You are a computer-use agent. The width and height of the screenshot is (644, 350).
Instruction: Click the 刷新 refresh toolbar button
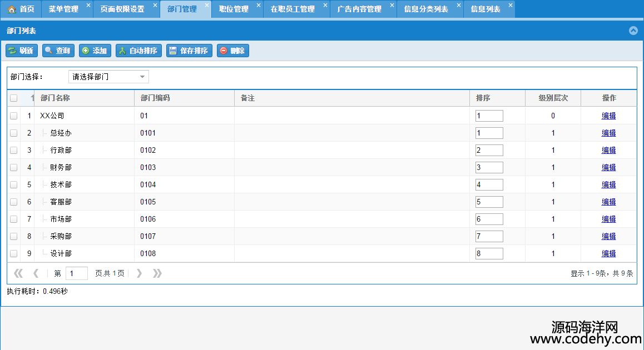tap(22, 51)
